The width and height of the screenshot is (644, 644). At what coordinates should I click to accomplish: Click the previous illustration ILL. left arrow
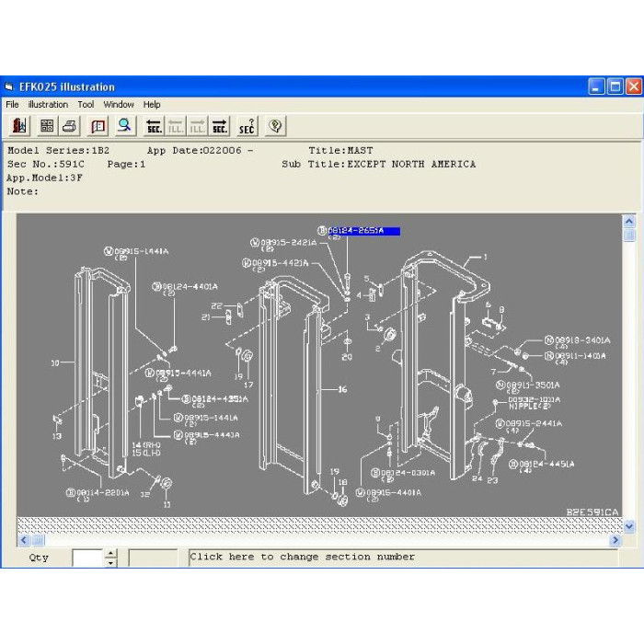point(176,126)
